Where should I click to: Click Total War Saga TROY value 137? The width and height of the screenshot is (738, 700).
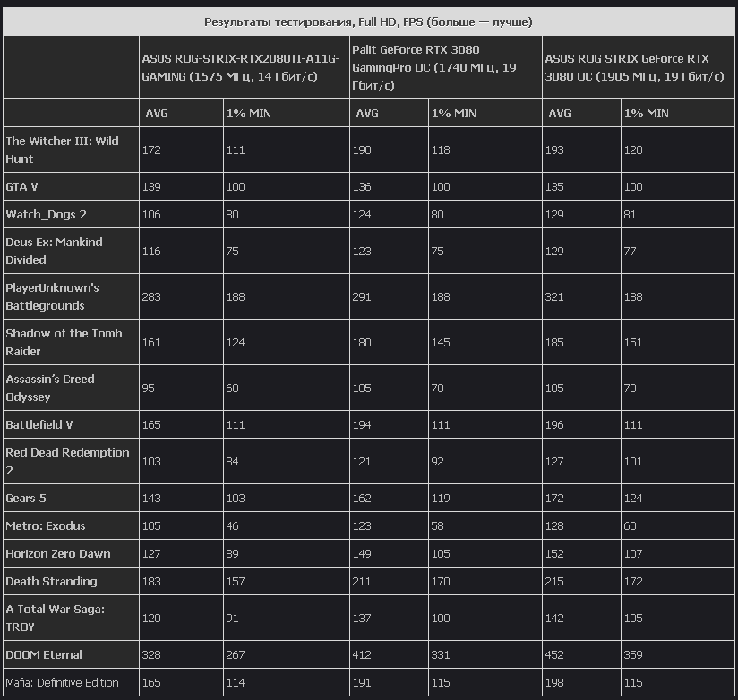tap(362, 619)
